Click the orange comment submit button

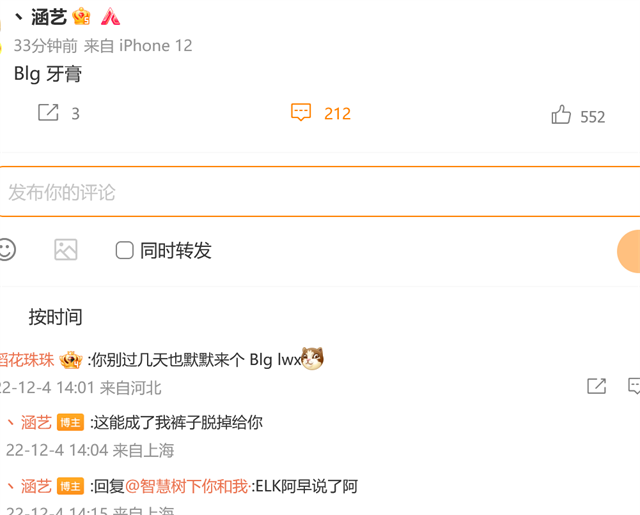[x=629, y=251]
